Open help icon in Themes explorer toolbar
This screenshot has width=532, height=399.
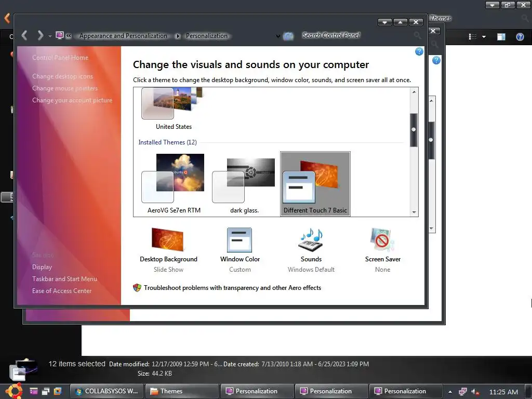point(520,37)
